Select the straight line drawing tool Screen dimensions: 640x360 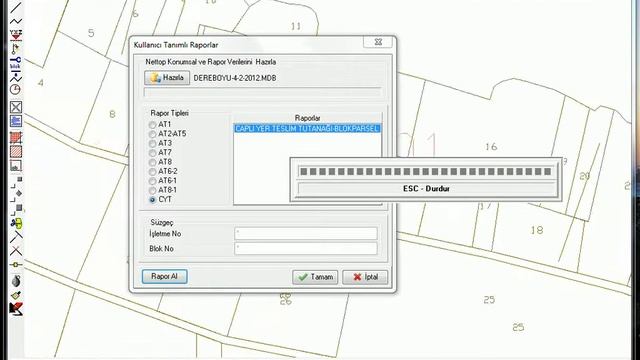tap(16, 7)
